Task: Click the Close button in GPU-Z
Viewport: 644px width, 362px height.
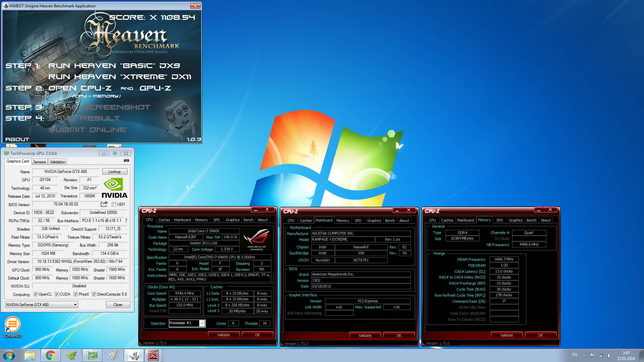Action: [x=118, y=305]
